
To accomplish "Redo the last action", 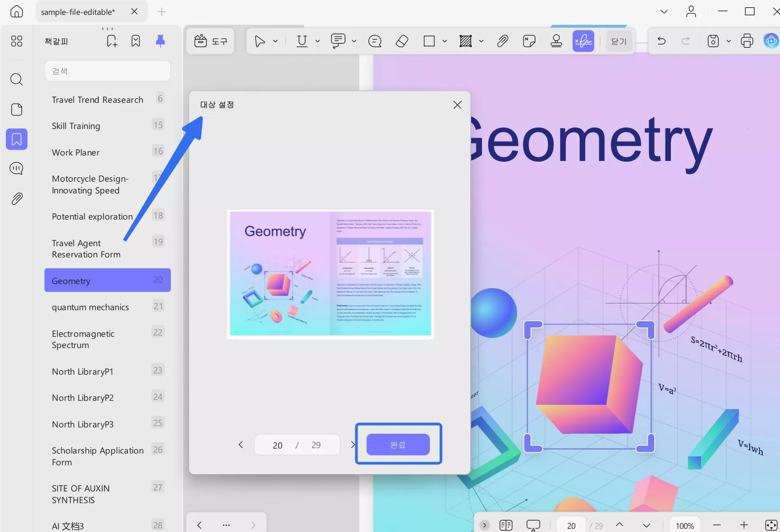I will (x=686, y=41).
